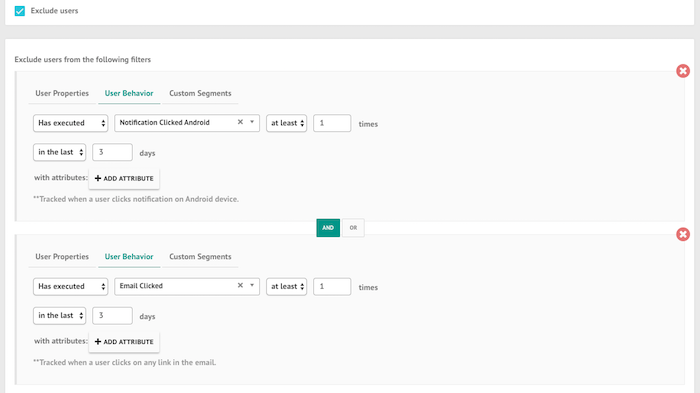The image size is (700, 393).
Task: Open Custom Segments tab in first filter
Action: coord(200,93)
